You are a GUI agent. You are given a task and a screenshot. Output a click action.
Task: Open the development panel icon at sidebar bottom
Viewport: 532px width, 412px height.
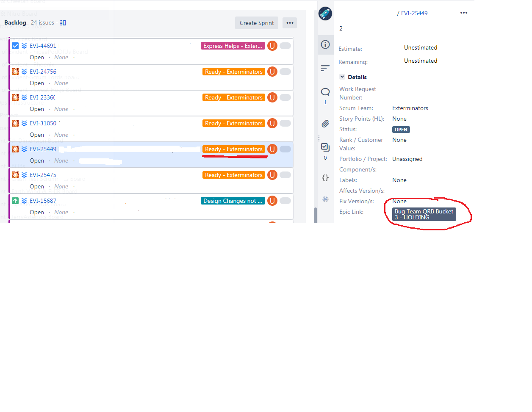click(325, 199)
